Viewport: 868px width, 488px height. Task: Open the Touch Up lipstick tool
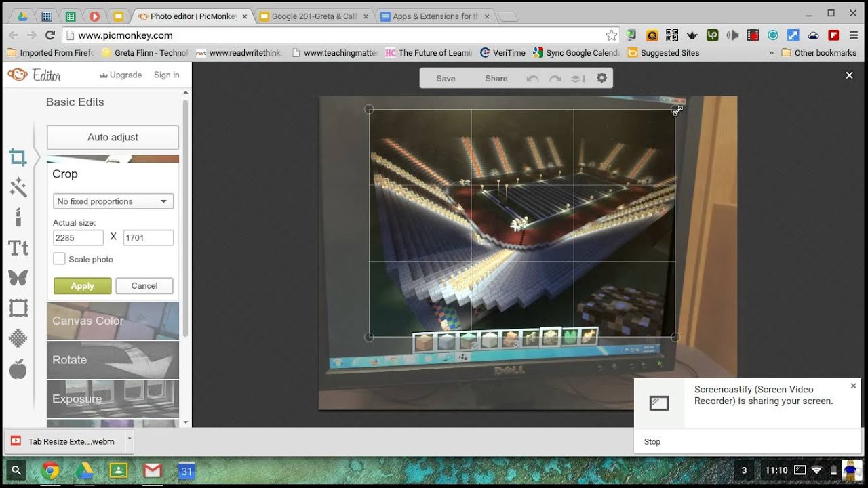tap(18, 218)
